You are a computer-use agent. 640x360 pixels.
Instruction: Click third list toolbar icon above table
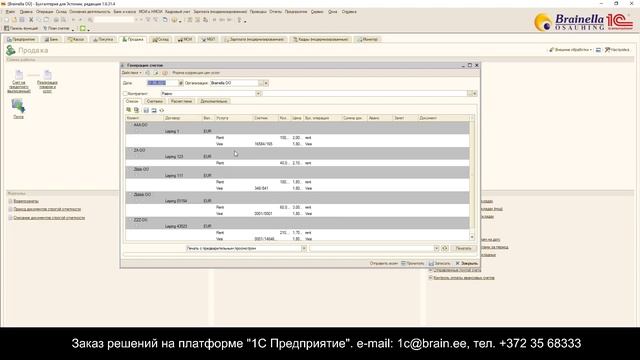coord(146,110)
